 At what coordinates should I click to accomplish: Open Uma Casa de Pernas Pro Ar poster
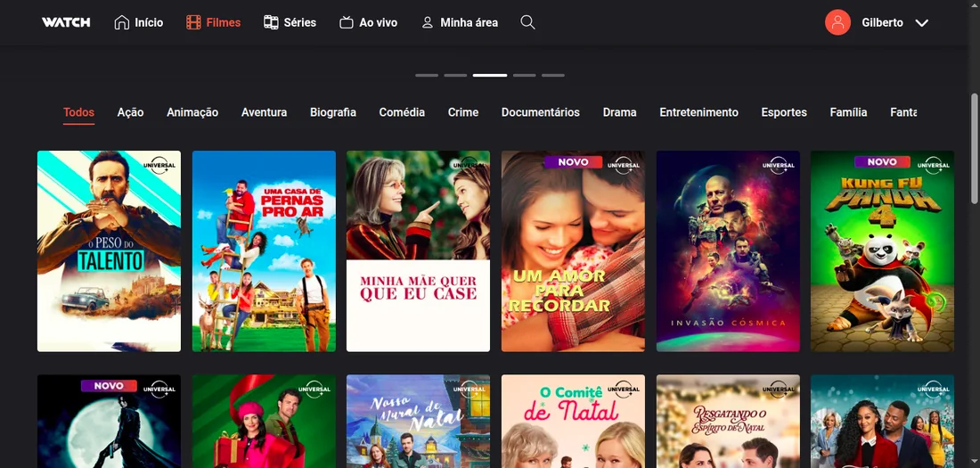(x=264, y=250)
